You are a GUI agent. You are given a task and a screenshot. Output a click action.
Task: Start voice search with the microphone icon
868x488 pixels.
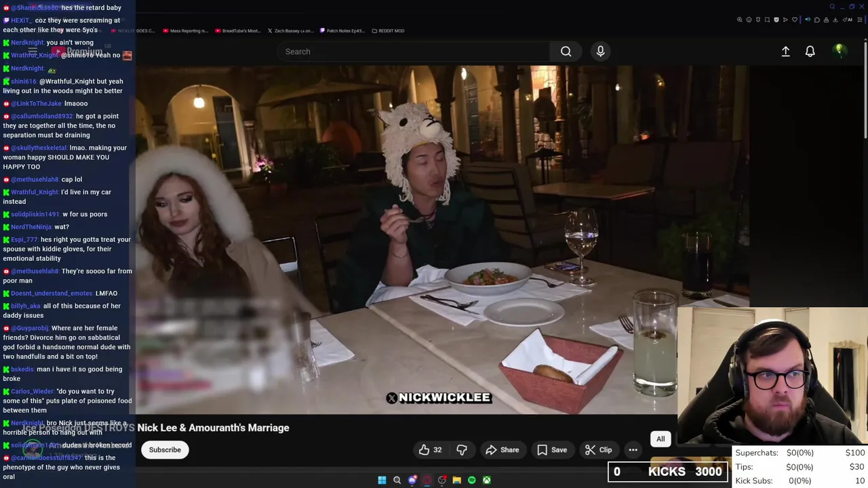pos(600,52)
